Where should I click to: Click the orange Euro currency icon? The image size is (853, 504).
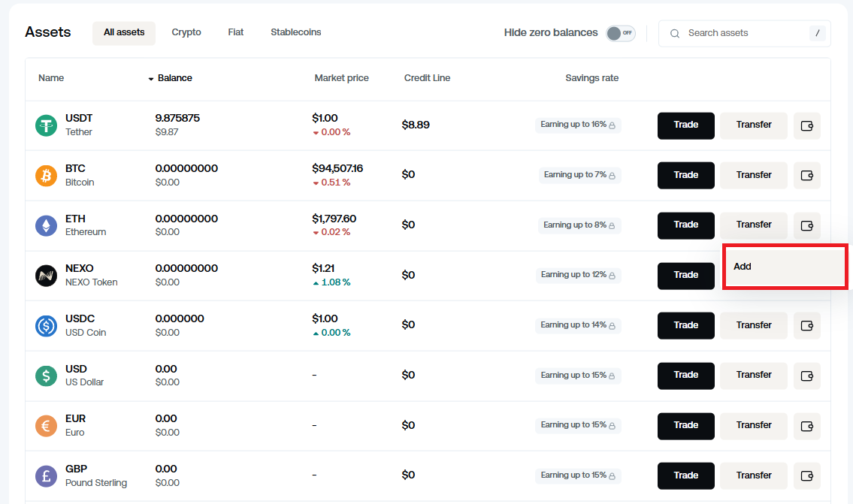tap(47, 426)
